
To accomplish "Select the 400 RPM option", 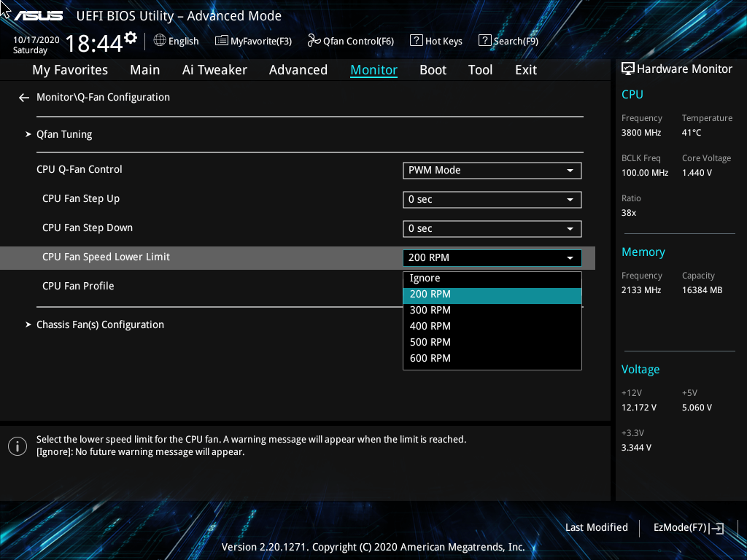I will point(492,326).
